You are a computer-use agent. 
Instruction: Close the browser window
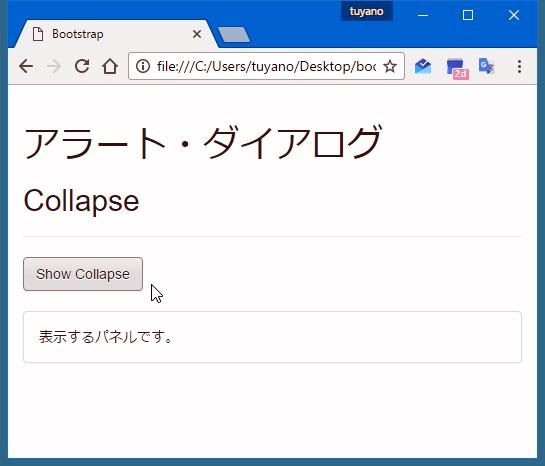(x=514, y=15)
